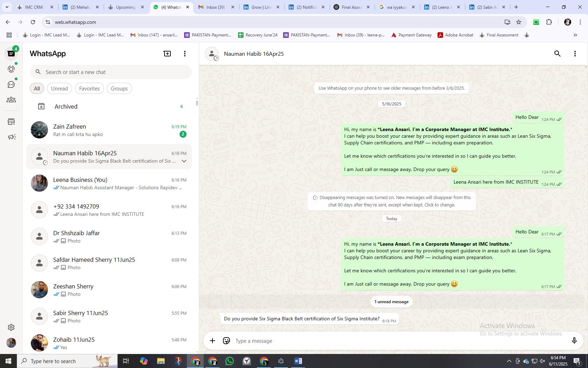Open a new browser tab
Viewport: 588px width, 368px height.
(516, 7)
